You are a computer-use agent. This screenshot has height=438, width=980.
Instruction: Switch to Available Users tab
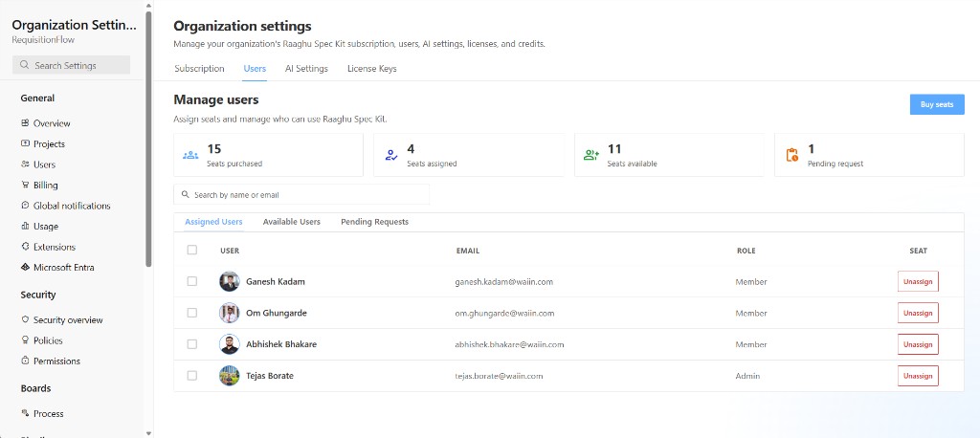[x=291, y=222]
